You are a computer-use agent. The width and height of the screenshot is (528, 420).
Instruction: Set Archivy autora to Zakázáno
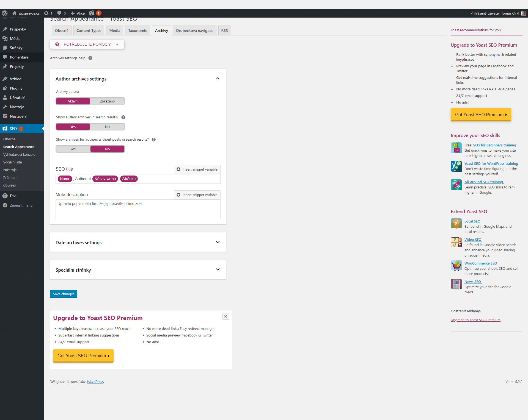107,101
